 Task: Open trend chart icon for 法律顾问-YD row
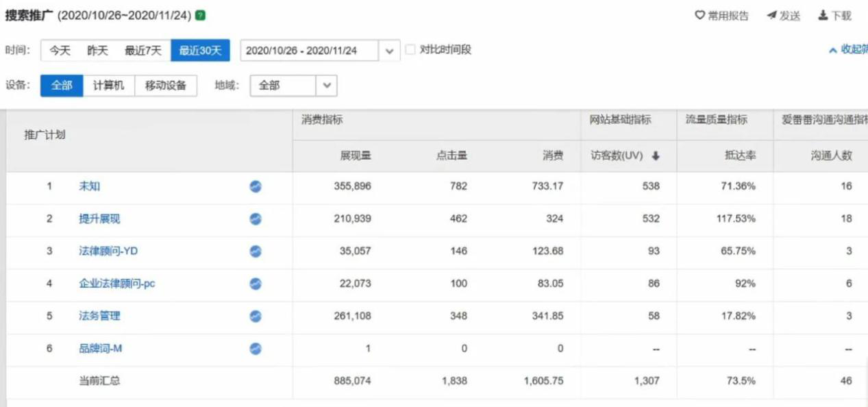pyautogui.click(x=256, y=251)
